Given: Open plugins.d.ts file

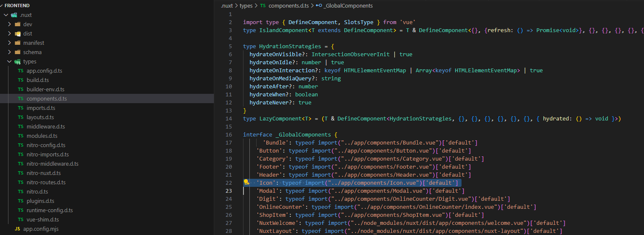Looking at the screenshot, I should click(40, 201).
